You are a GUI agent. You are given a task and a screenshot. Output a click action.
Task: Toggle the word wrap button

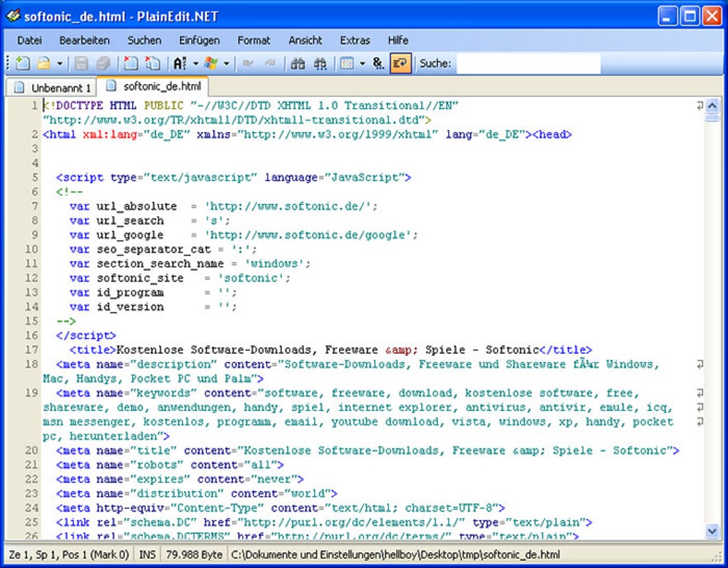400,63
